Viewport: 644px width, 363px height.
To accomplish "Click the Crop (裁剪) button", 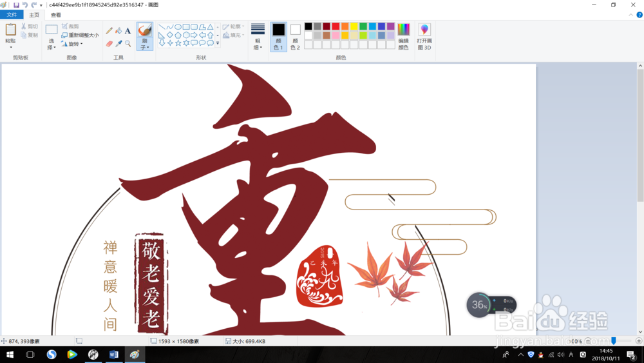I will pyautogui.click(x=70, y=26).
